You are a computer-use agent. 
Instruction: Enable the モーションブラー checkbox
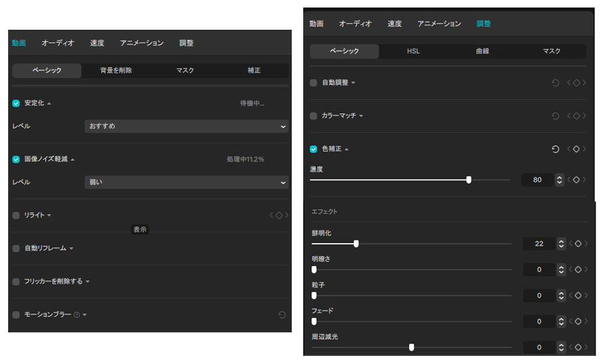coord(16,315)
